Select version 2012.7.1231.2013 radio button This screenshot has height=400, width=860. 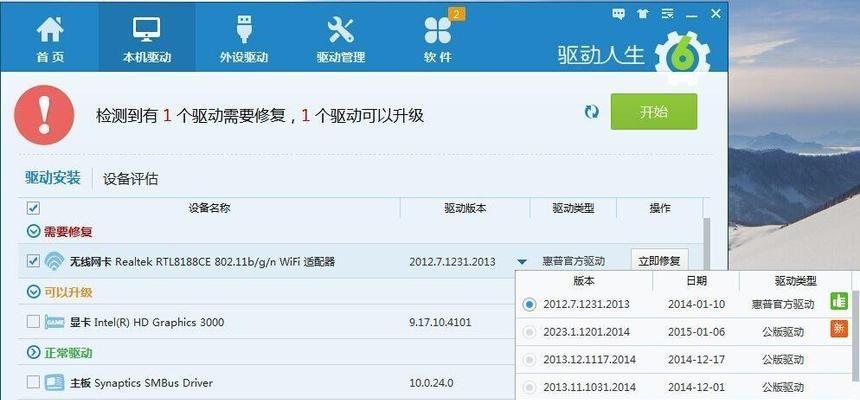pyautogui.click(x=529, y=304)
